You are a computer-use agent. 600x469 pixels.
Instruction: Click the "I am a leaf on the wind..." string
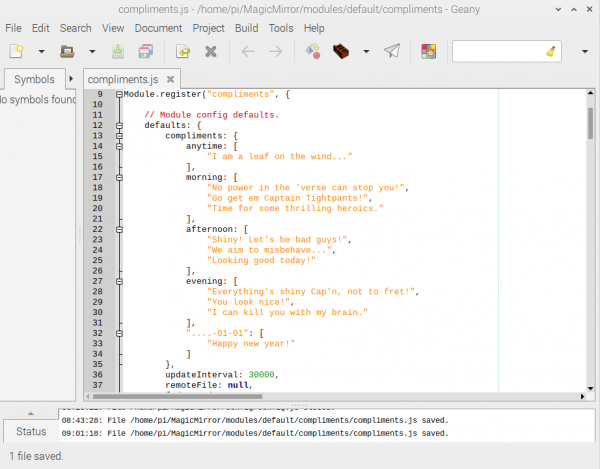[x=279, y=156]
